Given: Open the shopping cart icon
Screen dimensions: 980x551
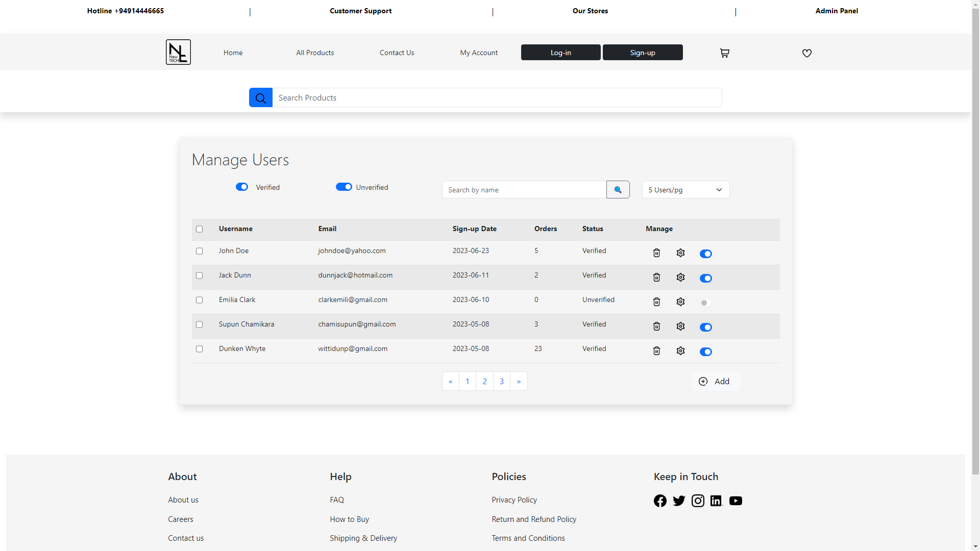Looking at the screenshot, I should pyautogui.click(x=724, y=53).
